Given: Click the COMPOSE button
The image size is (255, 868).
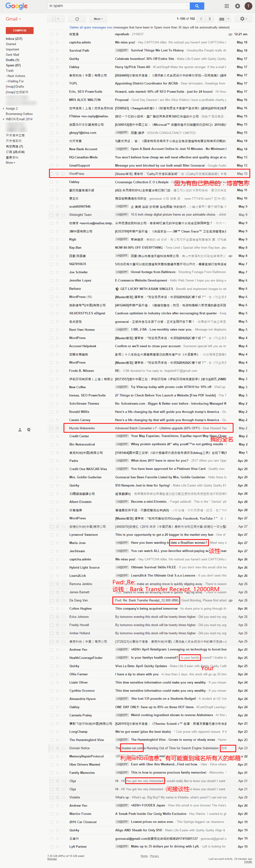Looking at the screenshot, I should click(20, 31).
